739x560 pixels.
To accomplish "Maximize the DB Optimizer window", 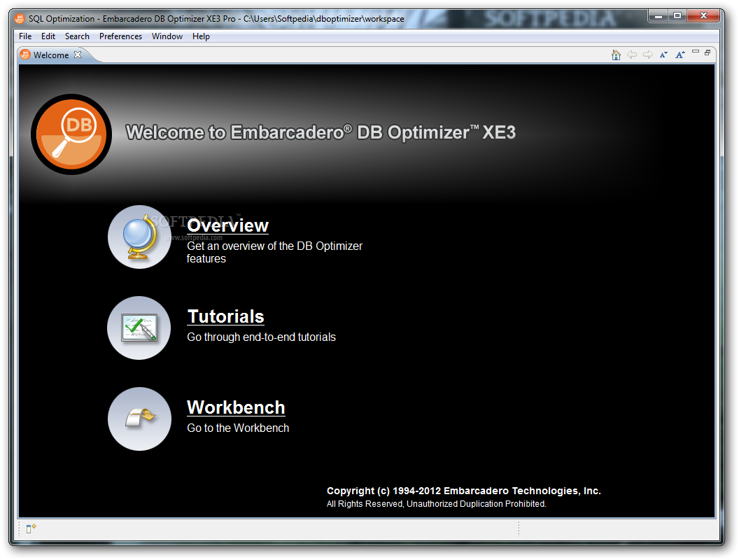I will point(677,16).
